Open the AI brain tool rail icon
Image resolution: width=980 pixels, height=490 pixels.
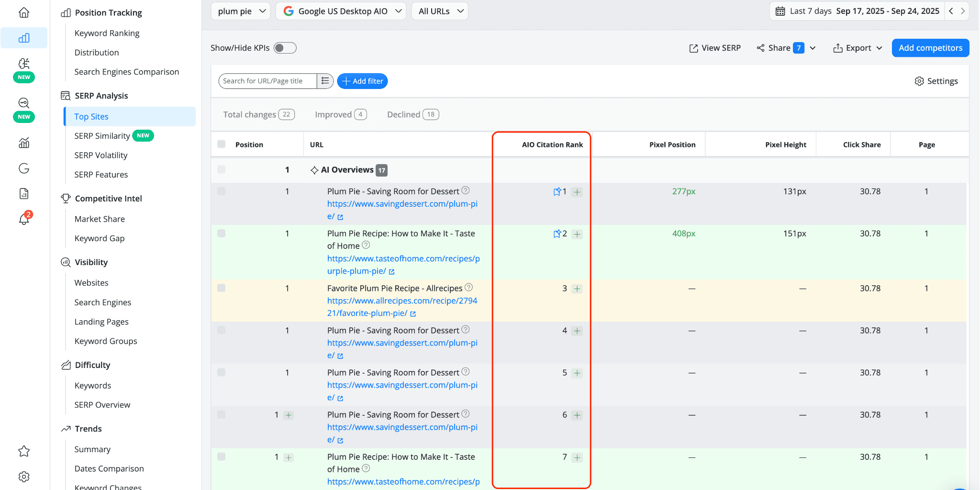click(24, 63)
